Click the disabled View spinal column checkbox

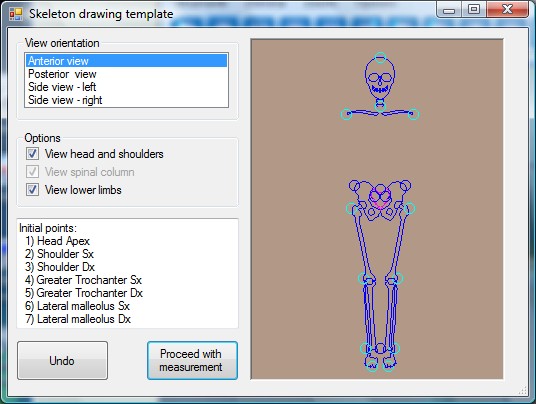point(32,172)
